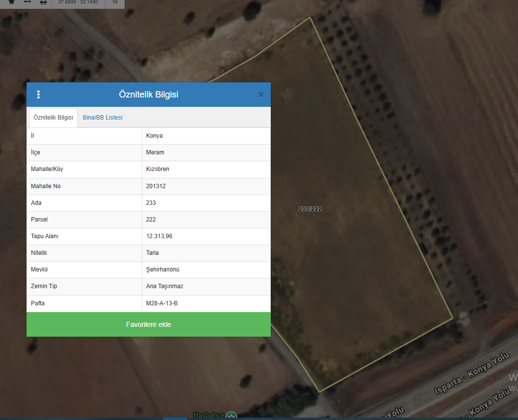518x420 pixels.
Task: Click the Kızılören neighborhood value
Action: pyautogui.click(x=157, y=169)
